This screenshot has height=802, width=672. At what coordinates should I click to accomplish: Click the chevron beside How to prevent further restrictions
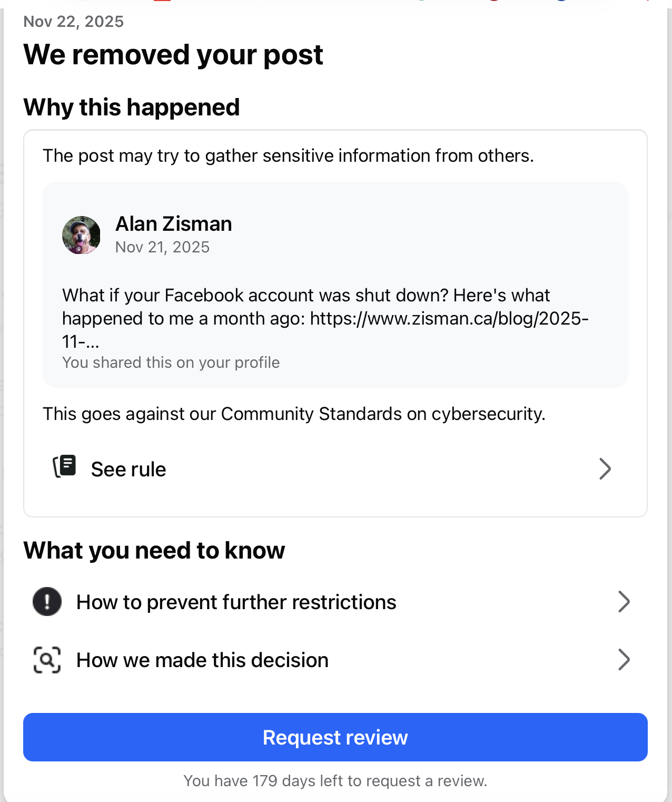625,602
